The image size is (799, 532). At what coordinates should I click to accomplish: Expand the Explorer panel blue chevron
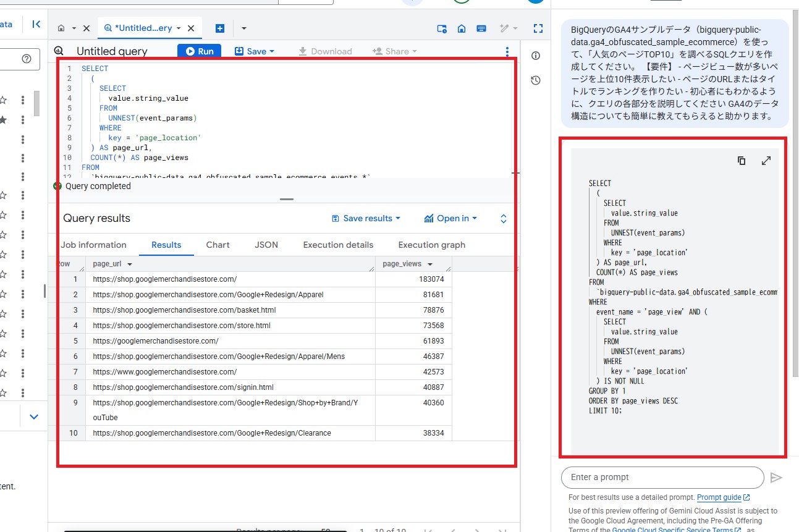(34, 416)
